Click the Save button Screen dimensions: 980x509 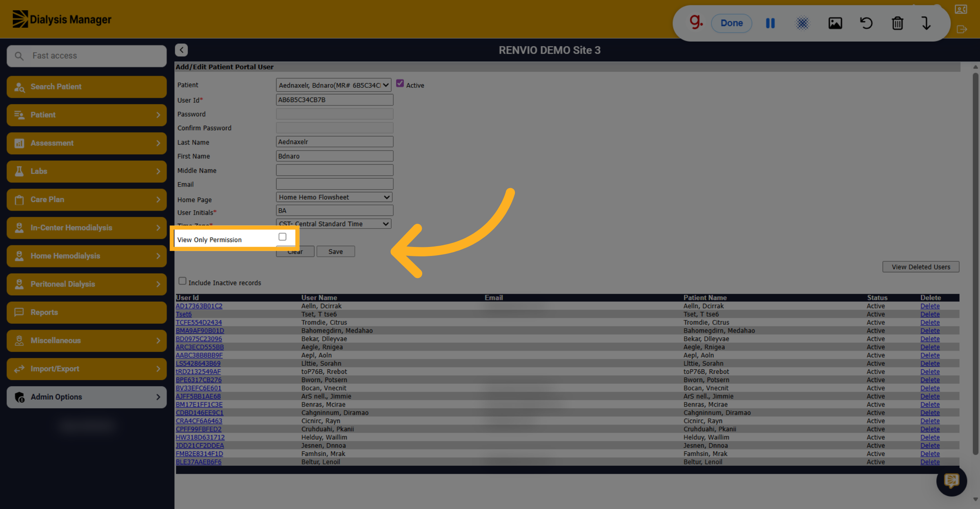pos(336,251)
